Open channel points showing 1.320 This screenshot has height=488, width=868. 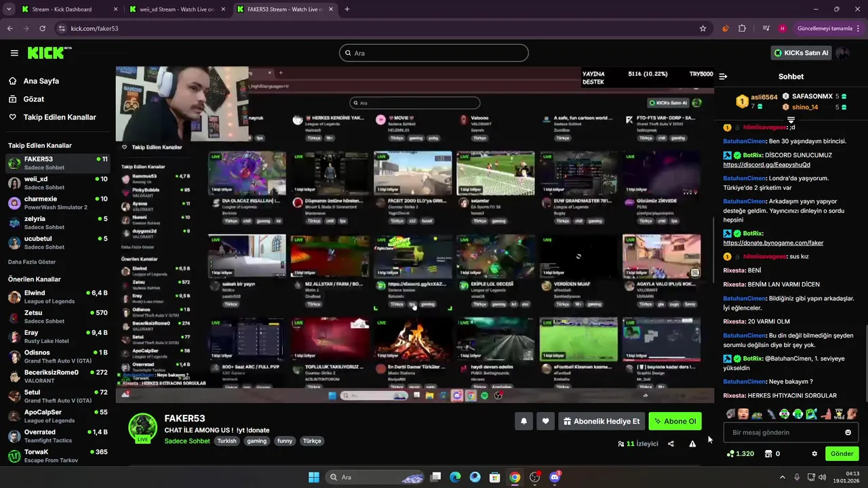(x=740, y=453)
